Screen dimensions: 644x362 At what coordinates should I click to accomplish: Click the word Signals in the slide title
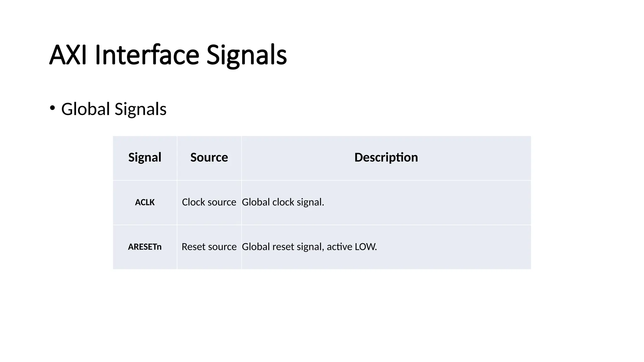pos(247,55)
